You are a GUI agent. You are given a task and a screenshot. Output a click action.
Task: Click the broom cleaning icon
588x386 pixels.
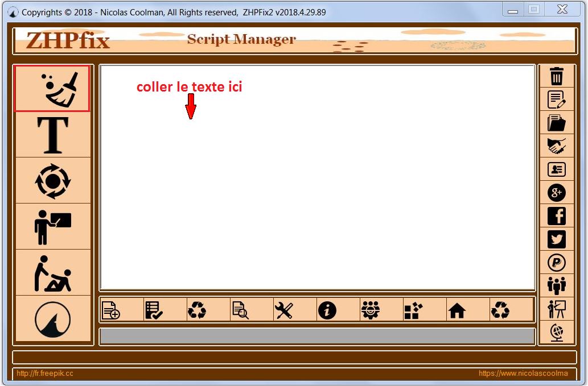pos(52,88)
